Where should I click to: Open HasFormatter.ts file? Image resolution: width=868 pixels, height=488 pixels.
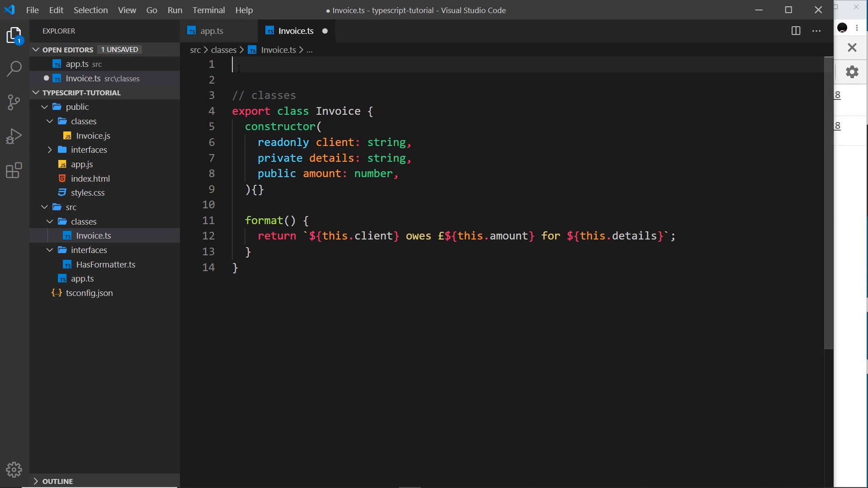click(106, 264)
